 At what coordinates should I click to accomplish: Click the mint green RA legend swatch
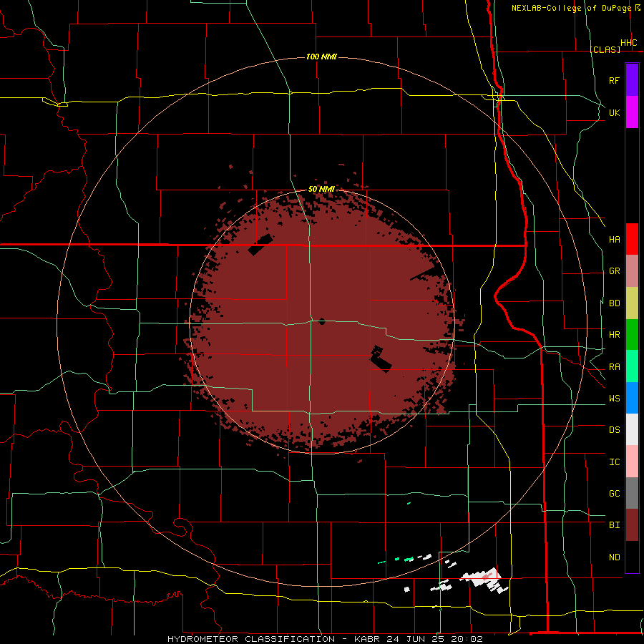[x=632, y=366]
